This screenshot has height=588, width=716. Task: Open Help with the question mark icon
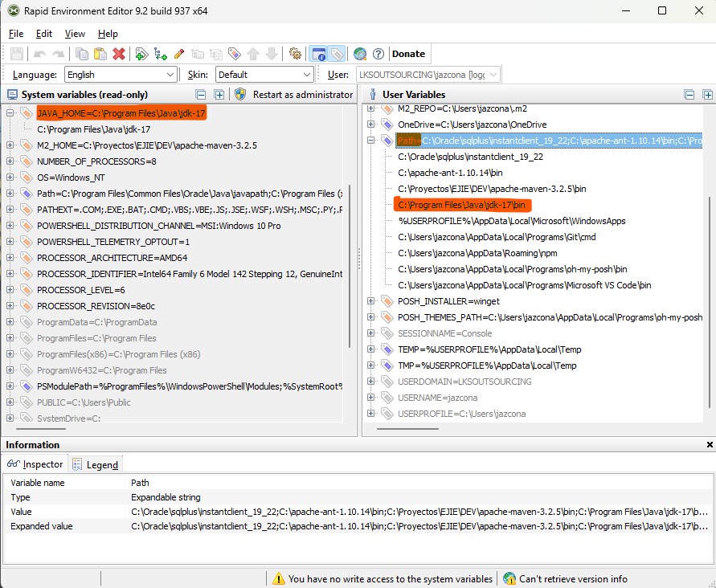pyautogui.click(x=378, y=54)
